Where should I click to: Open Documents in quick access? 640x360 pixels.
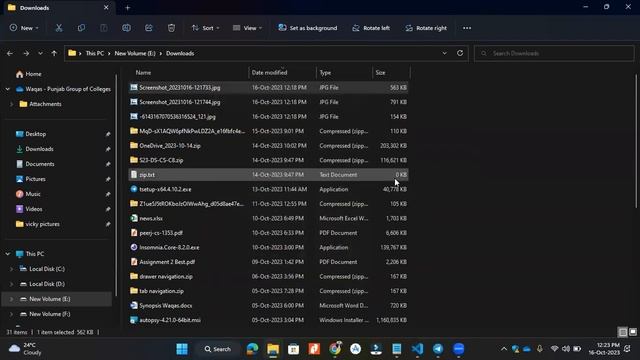35,164
